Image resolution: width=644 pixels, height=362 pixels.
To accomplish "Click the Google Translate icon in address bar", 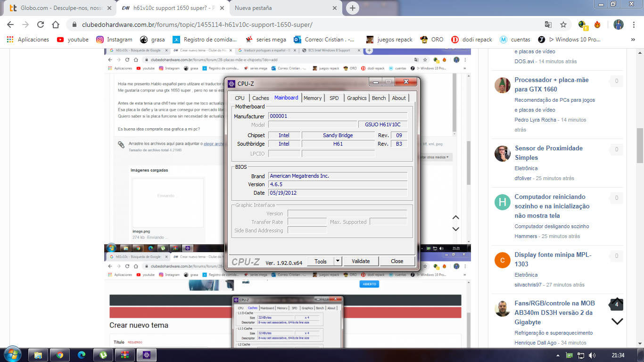I will coord(548,25).
